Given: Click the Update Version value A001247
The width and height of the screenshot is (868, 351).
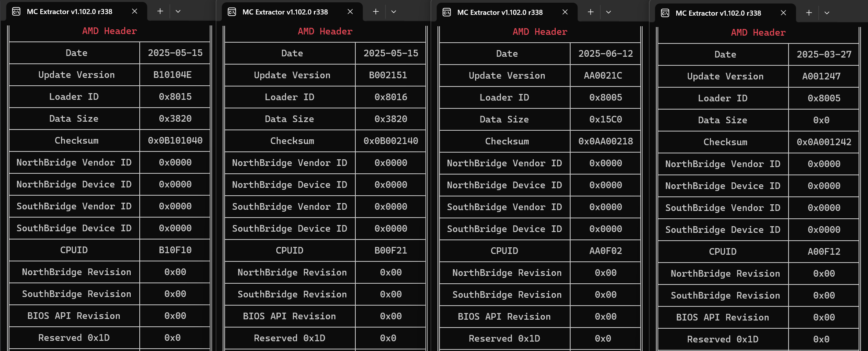Looking at the screenshot, I should click(821, 76).
